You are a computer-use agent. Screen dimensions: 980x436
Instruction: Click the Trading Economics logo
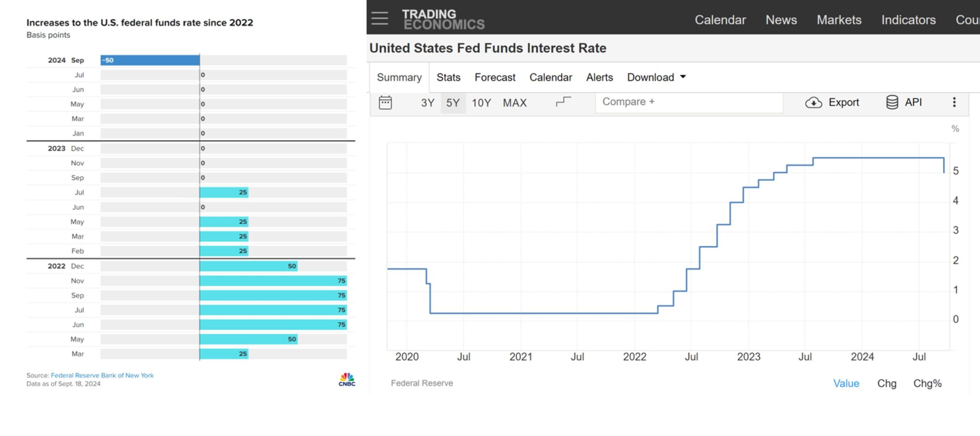point(443,19)
